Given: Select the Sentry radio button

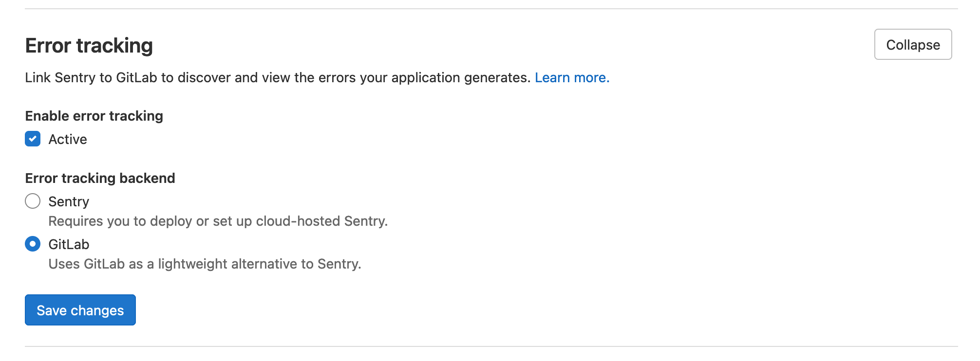Looking at the screenshot, I should click(33, 201).
